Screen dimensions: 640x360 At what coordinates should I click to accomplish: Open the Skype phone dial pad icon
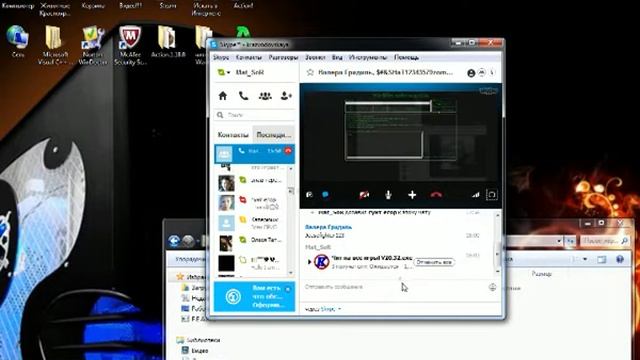pyautogui.click(x=243, y=96)
